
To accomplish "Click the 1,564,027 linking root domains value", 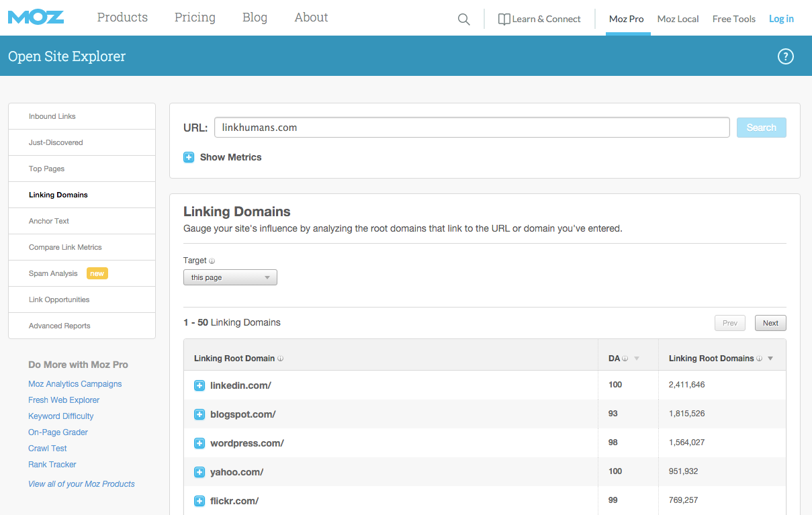I will [x=687, y=442].
